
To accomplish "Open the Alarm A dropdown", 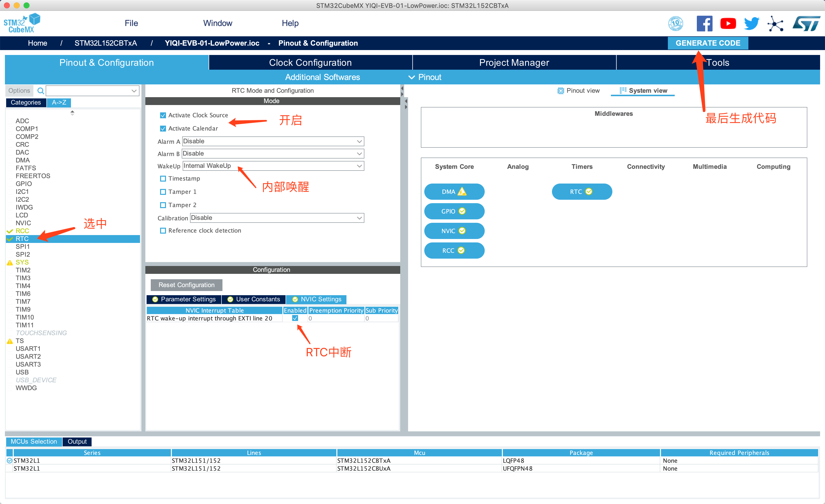I will (x=273, y=141).
